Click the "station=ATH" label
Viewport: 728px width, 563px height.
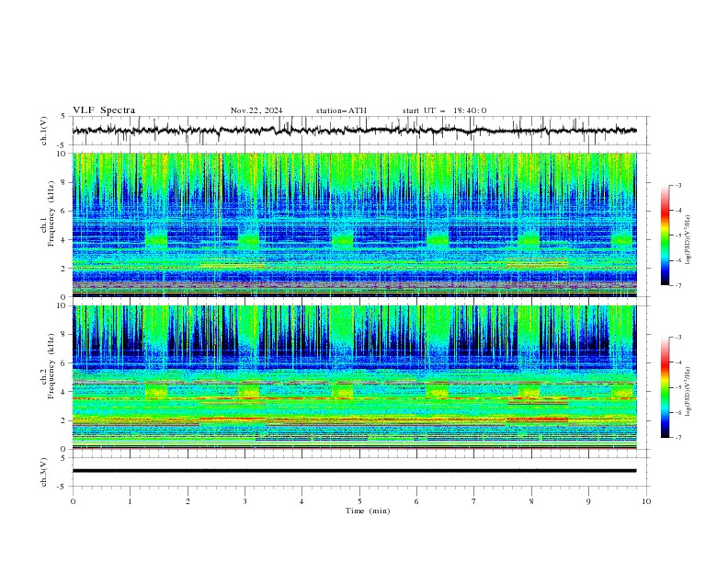[341, 110]
